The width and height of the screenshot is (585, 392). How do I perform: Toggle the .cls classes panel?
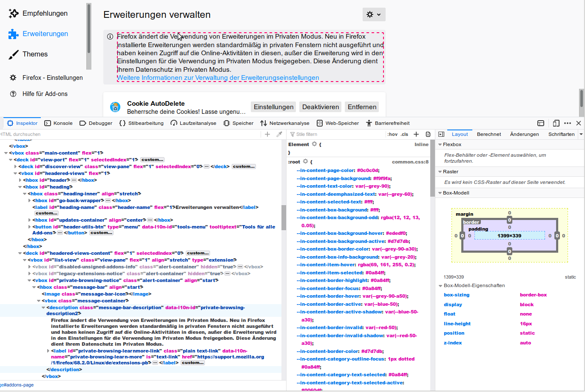click(x=404, y=134)
